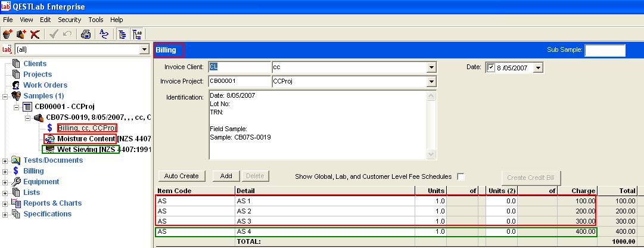644x248 pixels.
Task: Click the Add button
Action: (226, 176)
